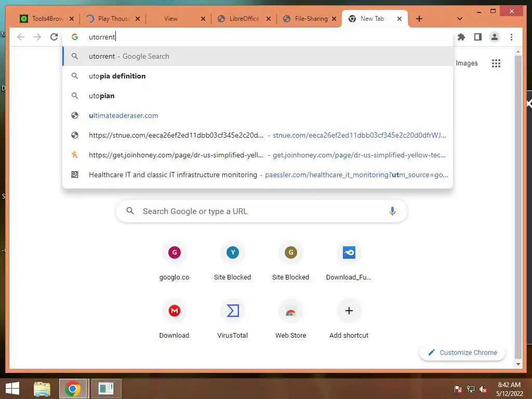Click the forward navigation arrow
The width and height of the screenshot is (532, 399).
(x=37, y=37)
